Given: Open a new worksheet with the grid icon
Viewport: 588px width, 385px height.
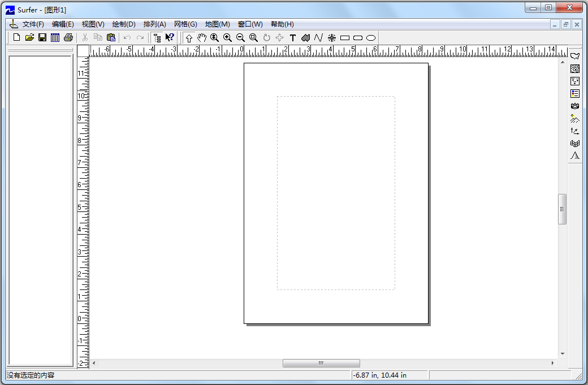Looking at the screenshot, I should [55, 37].
